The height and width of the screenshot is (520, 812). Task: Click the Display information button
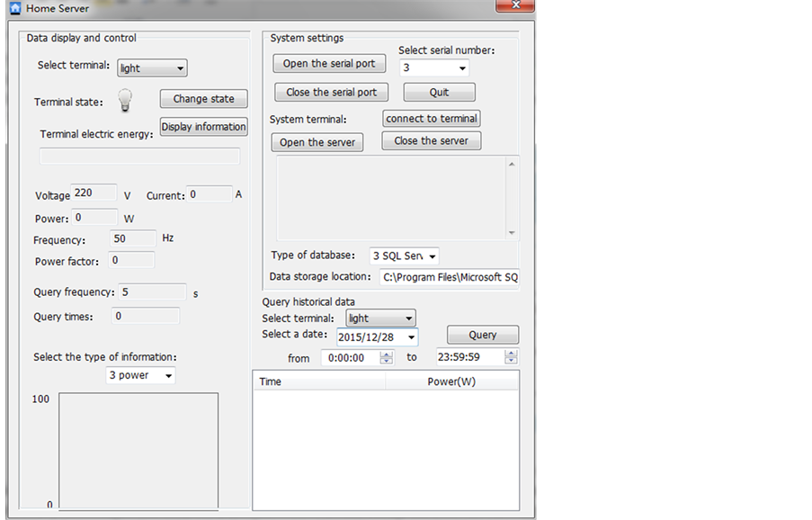point(203,127)
